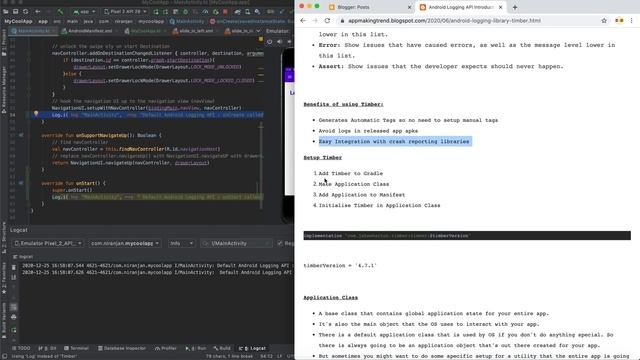Toggle the Regex checkbox in Logcat
This screenshot has width=640, height=360.
point(280,243)
